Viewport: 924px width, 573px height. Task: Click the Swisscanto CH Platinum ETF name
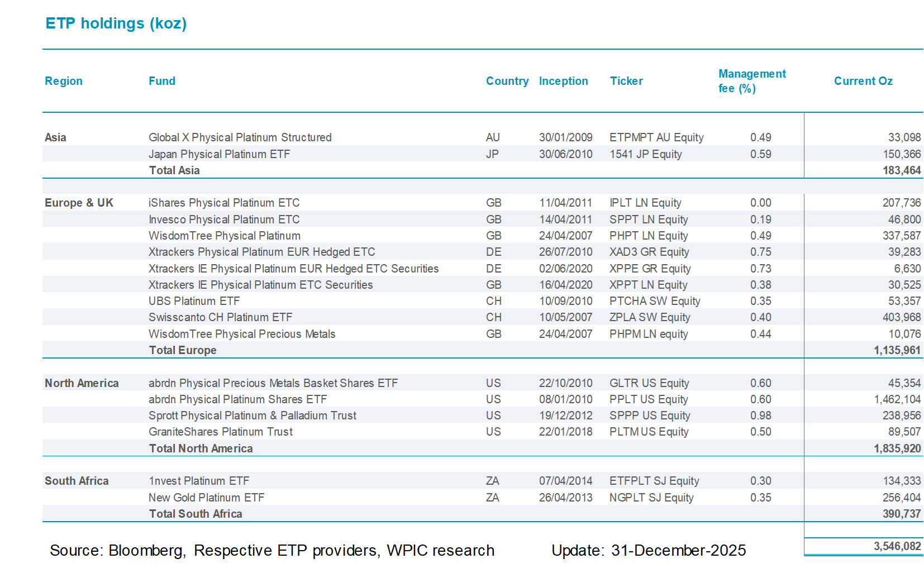pos(220,317)
